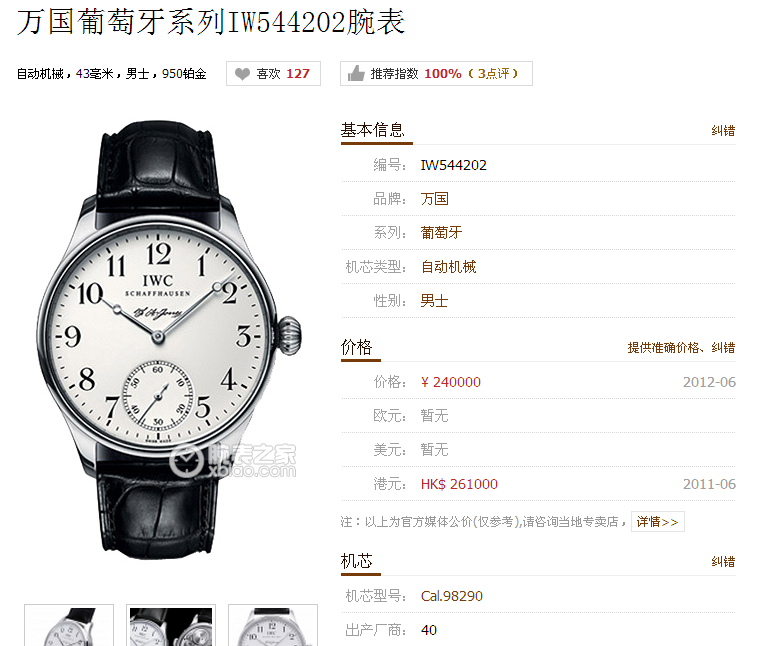765x646 pixels.
Task: Click the 喜欢 127 like button
Action: click(273, 74)
